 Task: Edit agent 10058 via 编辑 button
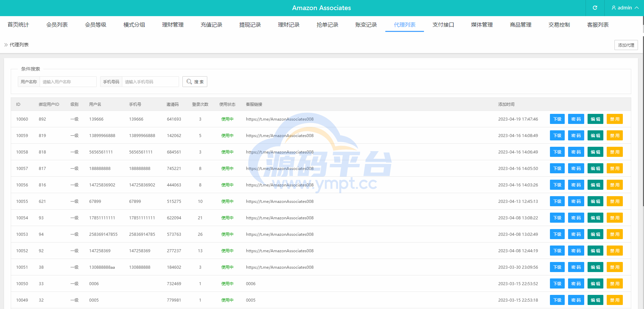click(595, 152)
